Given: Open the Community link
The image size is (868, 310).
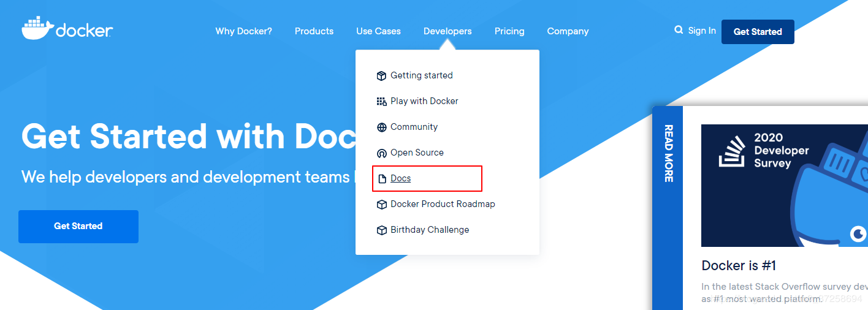Looking at the screenshot, I should [x=414, y=127].
